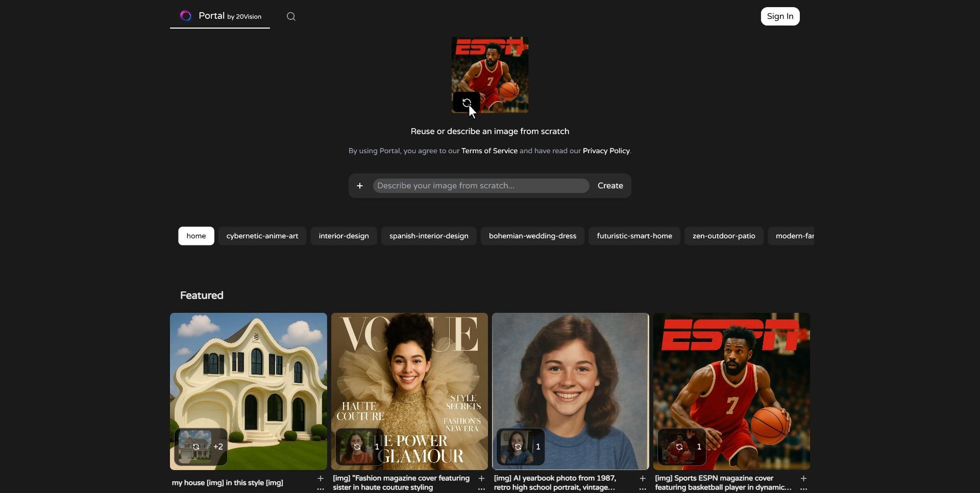Screen dimensions: 980x493
Task: Select the bohemian-wedding-dress tag
Action: point(532,236)
